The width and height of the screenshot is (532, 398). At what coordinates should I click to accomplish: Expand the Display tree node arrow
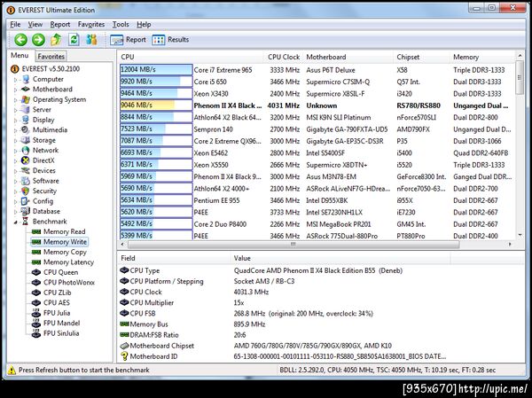click(16, 121)
